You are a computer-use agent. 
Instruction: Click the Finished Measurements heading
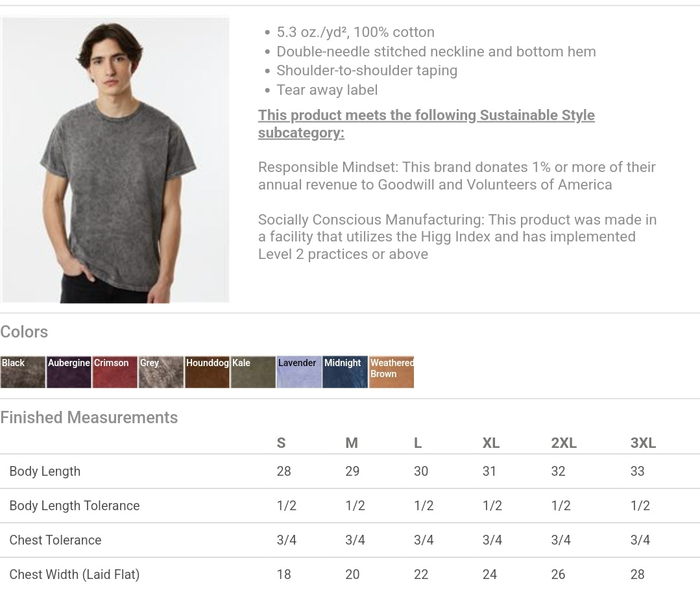coord(89,417)
